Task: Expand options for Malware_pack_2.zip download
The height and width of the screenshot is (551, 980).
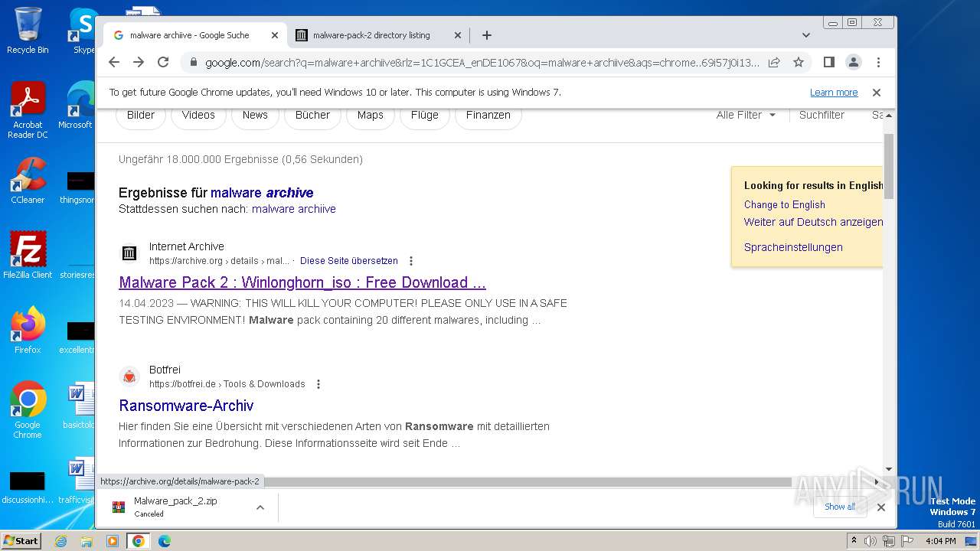Action: (260, 507)
